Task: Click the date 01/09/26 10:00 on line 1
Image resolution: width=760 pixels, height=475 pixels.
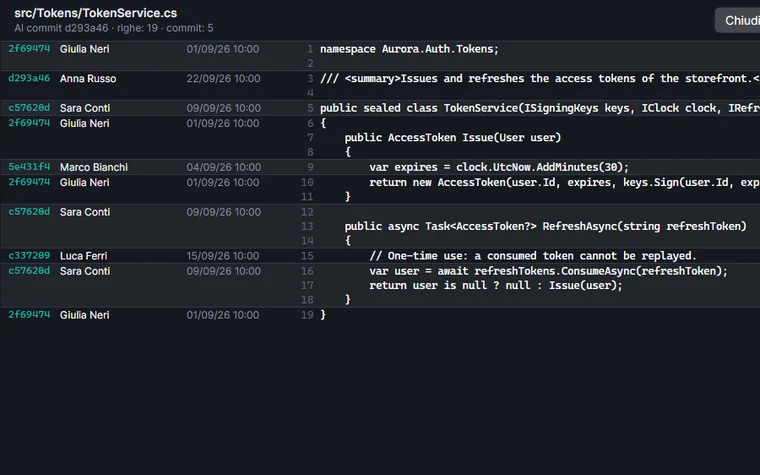Action: coord(223,49)
